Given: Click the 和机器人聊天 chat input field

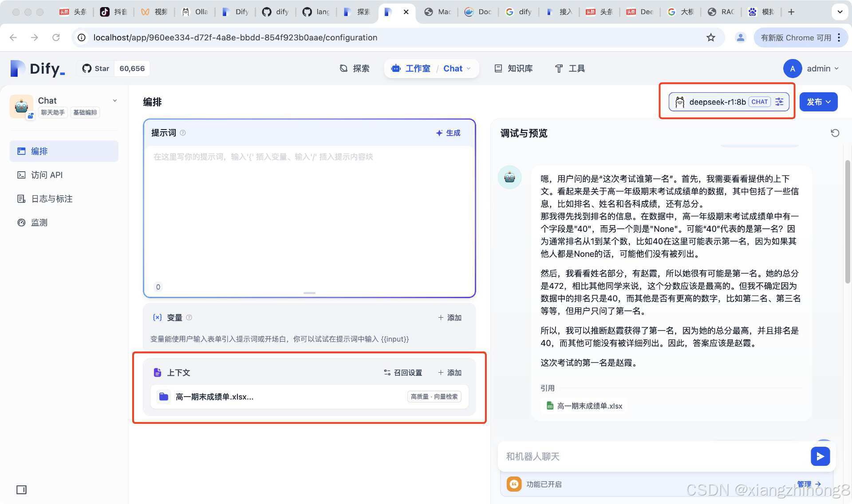Looking at the screenshot, I should click(621, 456).
